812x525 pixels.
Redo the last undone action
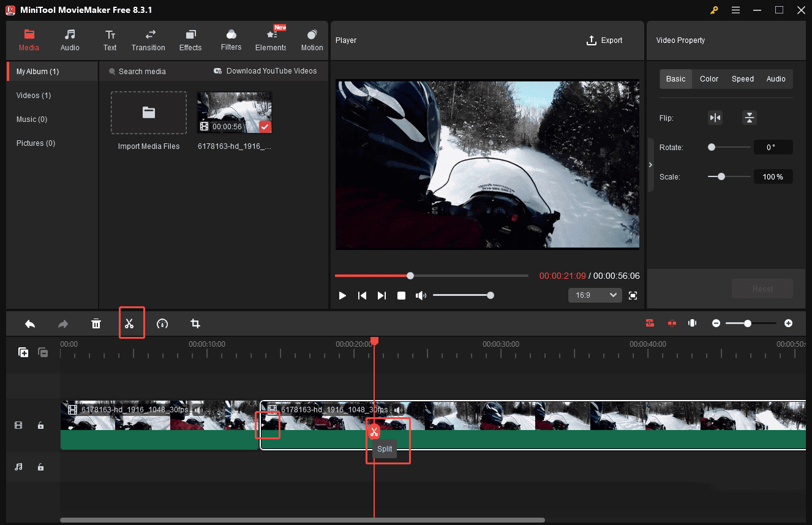click(x=63, y=323)
